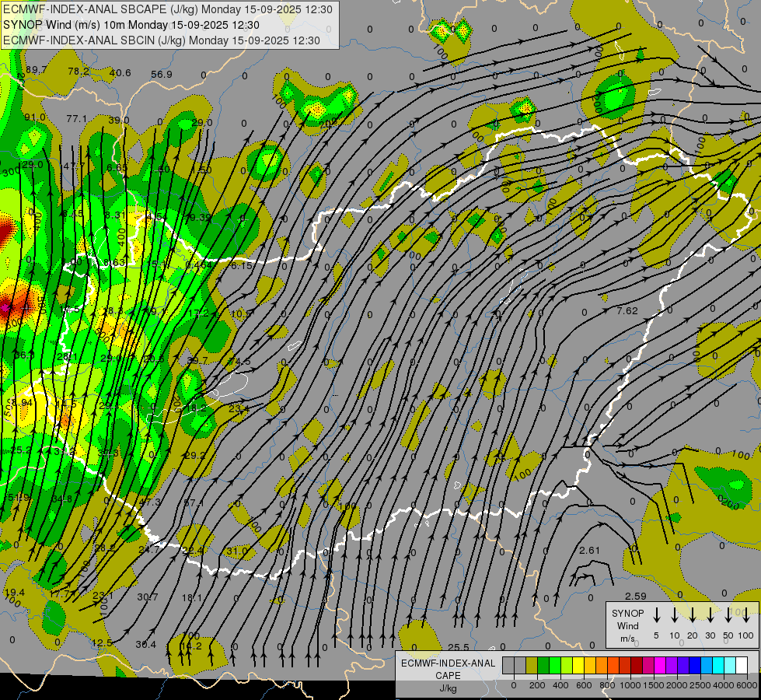Click the ECMWF-INDEX-ANAL legend label
Viewport: 761px width, 700px height.
448,663
